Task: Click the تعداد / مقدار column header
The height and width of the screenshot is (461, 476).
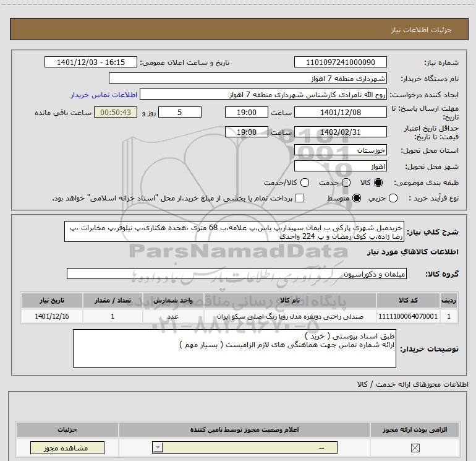Action: pyautogui.click(x=113, y=300)
